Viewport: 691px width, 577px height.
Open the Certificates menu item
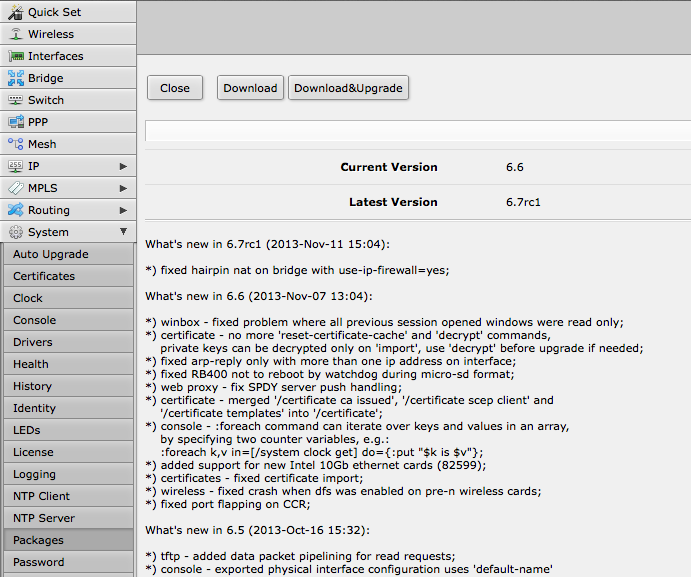click(44, 276)
